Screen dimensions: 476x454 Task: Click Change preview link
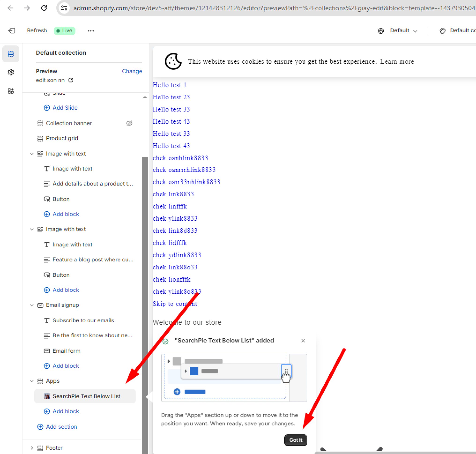coord(132,71)
